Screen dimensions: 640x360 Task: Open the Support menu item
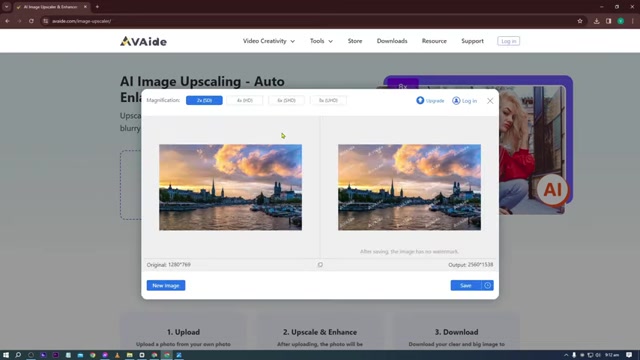(x=472, y=41)
